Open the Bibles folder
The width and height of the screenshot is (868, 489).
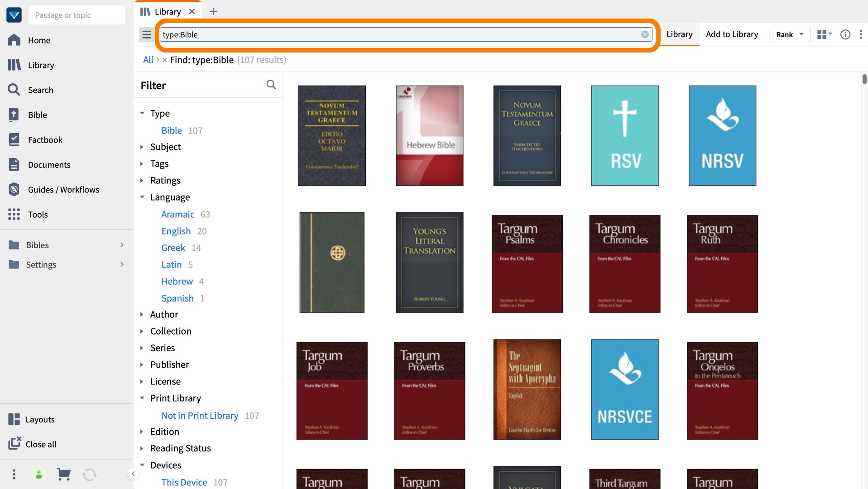click(66, 245)
